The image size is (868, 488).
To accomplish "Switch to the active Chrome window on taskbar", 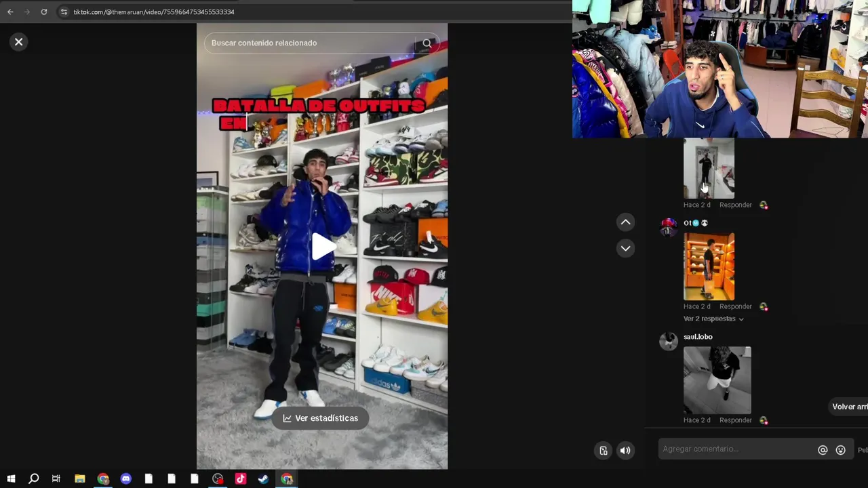I will click(287, 479).
